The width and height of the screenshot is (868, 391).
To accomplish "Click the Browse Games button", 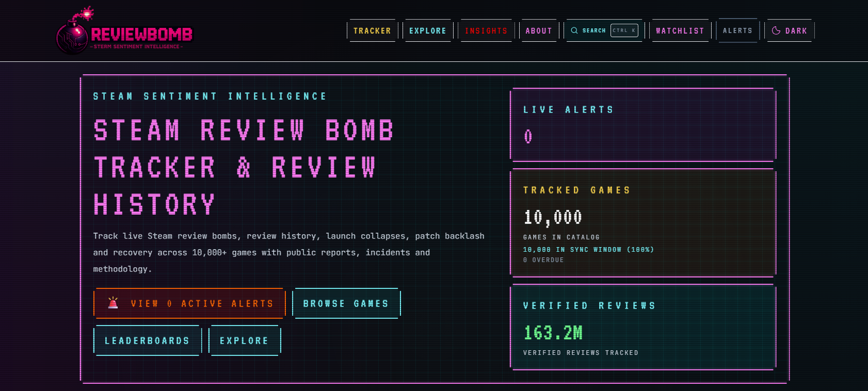I will pyautogui.click(x=346, y=303).
